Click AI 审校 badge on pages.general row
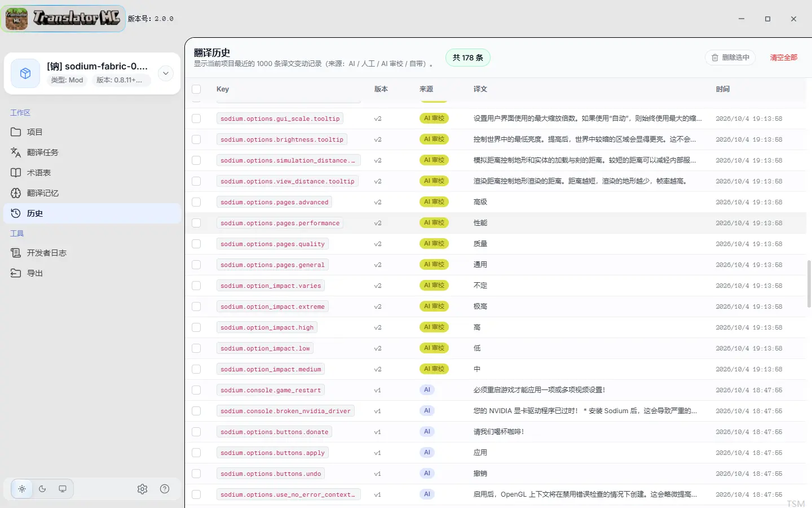The image size is (812, 508). 434,264
